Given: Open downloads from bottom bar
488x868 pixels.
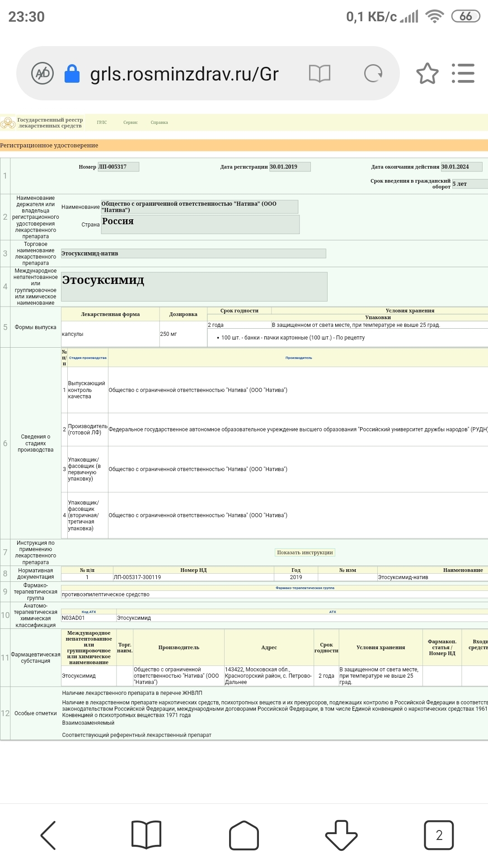Looking at the screenshot, I should (x=341, y=835).
